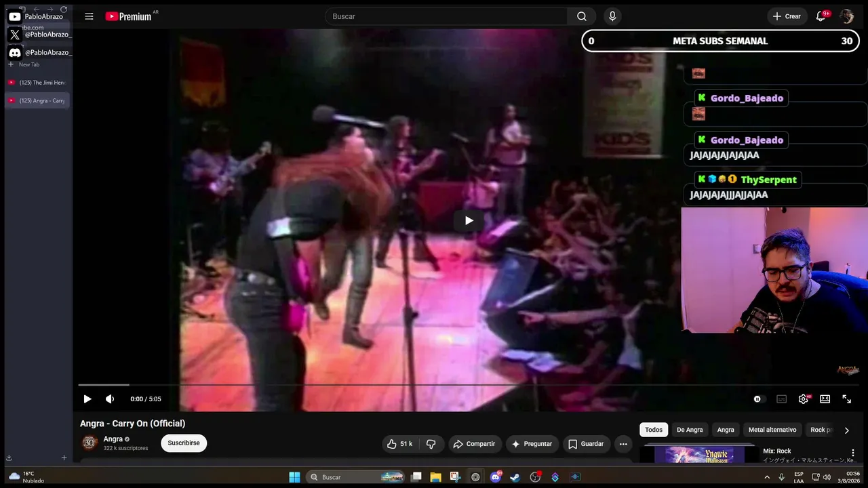
Task: Dislike the Angra video
Action: (x=431, y=444)
